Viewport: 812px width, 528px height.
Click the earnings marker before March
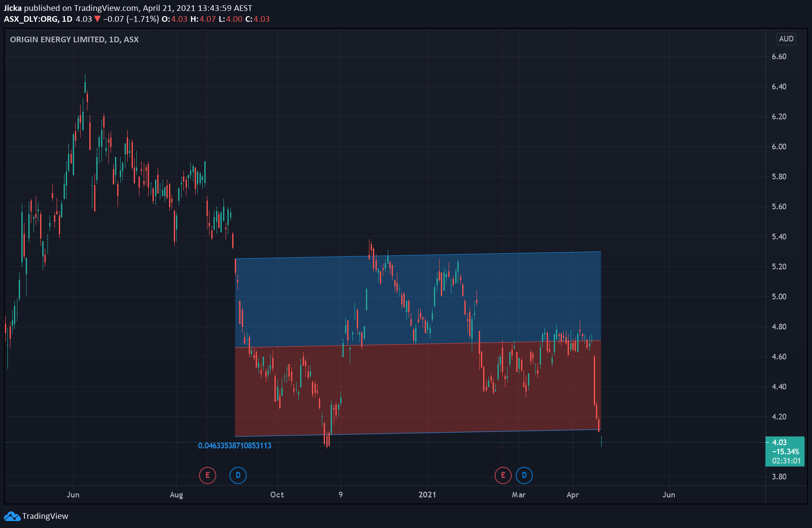[x=503, y=475]
